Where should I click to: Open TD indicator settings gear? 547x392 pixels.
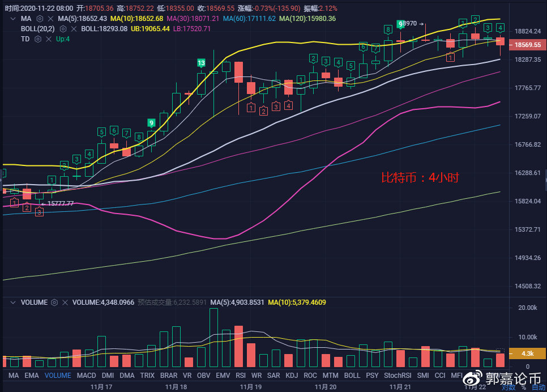pyautogui.click(x=37, y=39)
